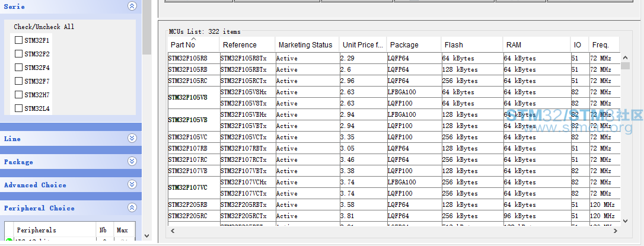
Task: Expand the Advanced Choice section chevron
Action: pyautogui.click(x=132, y=184)
